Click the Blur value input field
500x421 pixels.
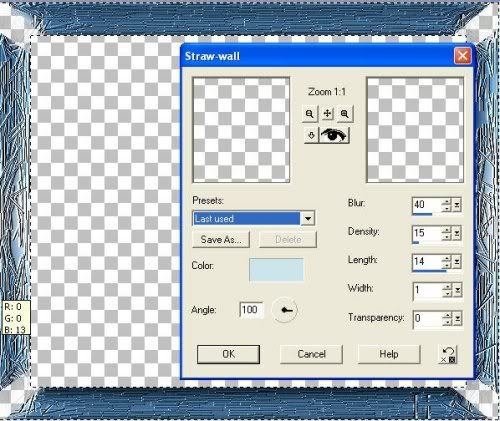(x=428, y=204)
